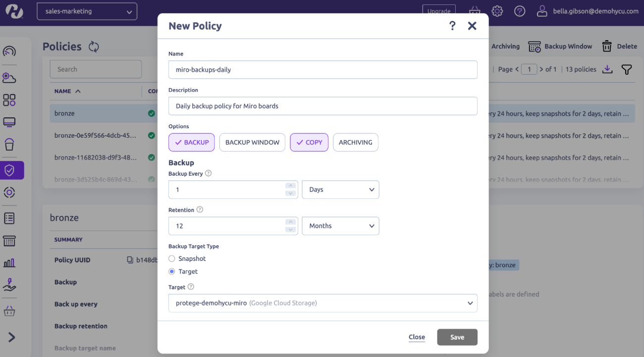
Task: Click the policy Name input field
Action: click(322, 70)
